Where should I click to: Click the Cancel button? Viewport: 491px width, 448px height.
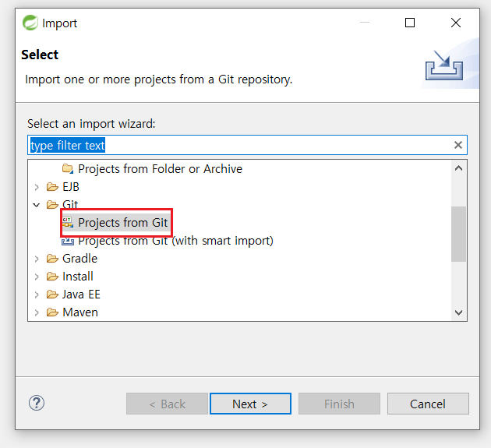coord(428,404)
